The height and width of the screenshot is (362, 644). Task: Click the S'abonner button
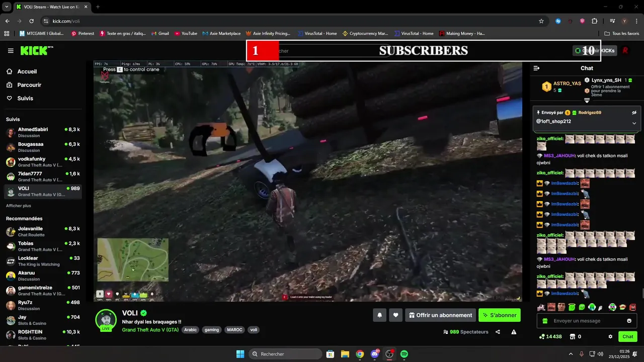click(x=500, y=315)
